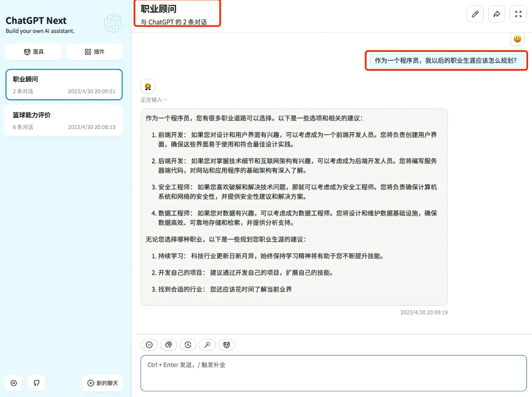The image size is (532, 397).
Task: Click the theme palette icon above input
Action: pyautogui.click(x=169, y=345)
